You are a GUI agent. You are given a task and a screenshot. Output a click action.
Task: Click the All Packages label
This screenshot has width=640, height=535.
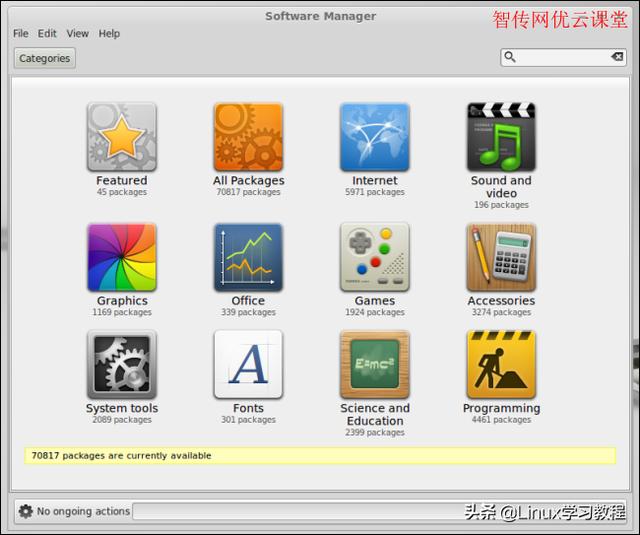point(248,180)
